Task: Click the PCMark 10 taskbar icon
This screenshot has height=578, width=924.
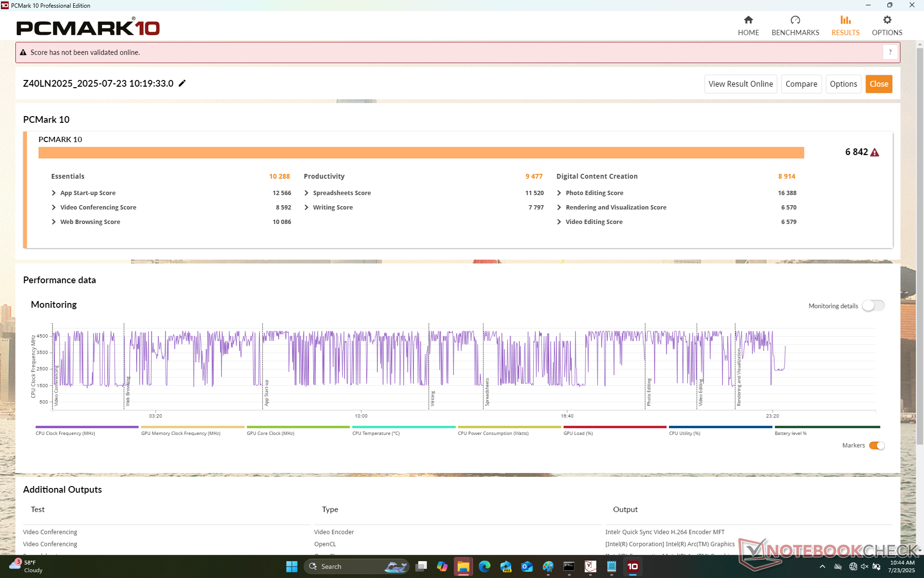Action: click(x=632, y=566)
